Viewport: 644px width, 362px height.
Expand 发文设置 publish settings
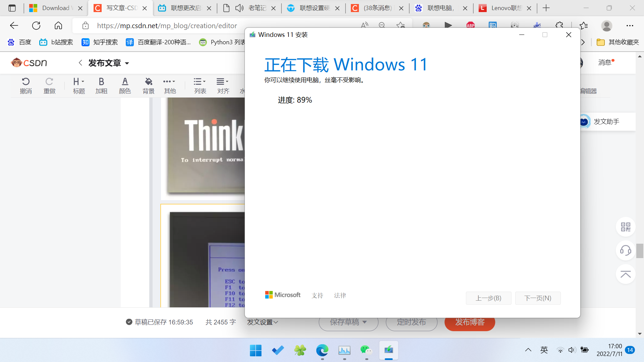(263, 322)
